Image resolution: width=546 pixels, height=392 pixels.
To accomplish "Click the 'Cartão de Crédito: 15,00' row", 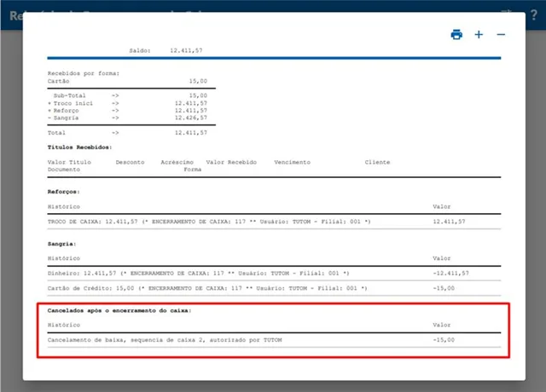I will [274, 288].
